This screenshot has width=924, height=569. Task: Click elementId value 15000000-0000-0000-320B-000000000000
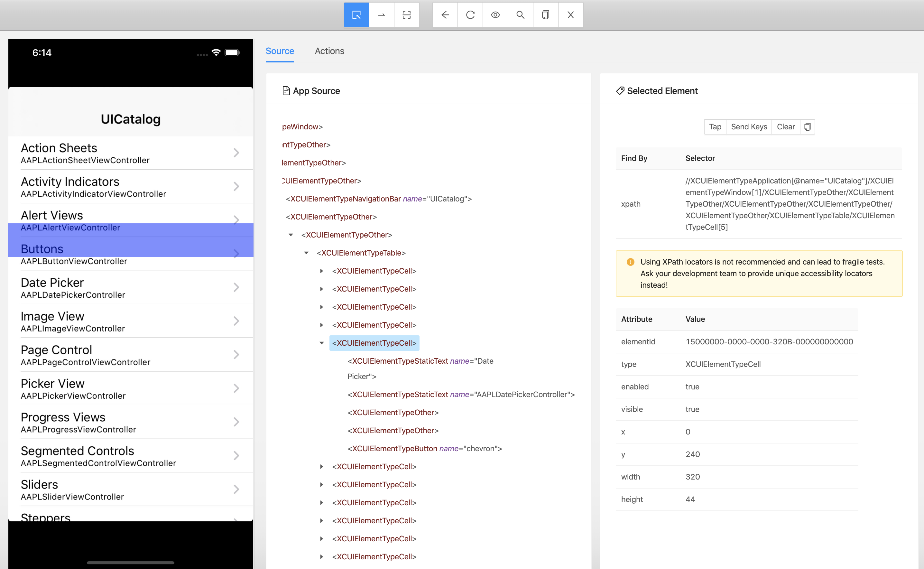point(769,342)
